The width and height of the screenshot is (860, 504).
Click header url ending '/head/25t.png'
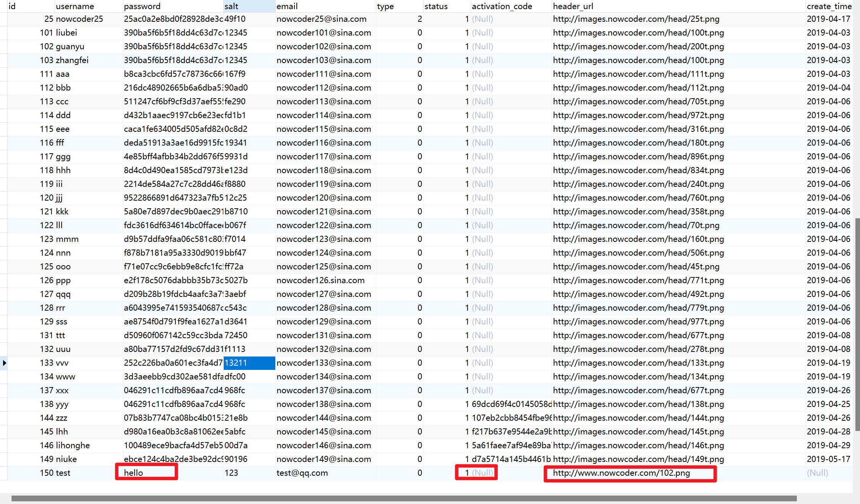point(636,19)
